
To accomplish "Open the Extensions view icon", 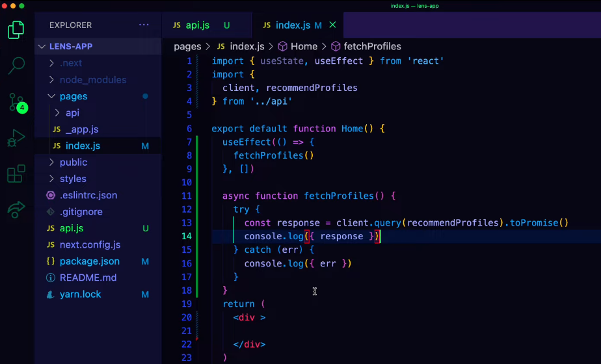I will click(x=16, y=174).
